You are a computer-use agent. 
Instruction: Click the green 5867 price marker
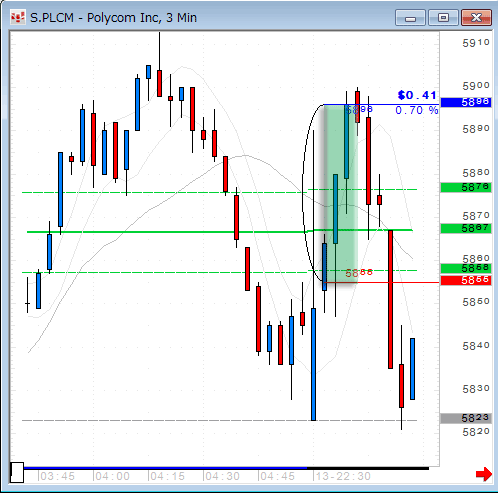pos(466,228)
